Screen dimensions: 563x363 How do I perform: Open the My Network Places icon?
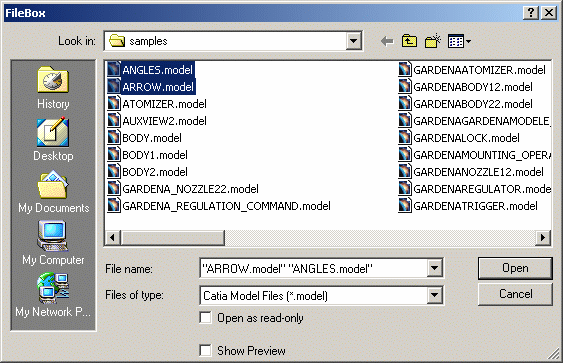coord(53,288)
